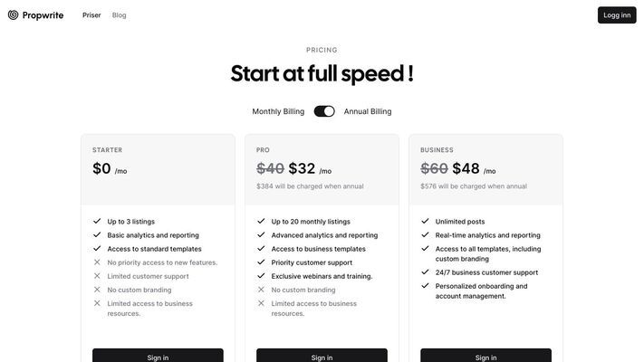
Task: Click checkmark beside Exclusive webinars and training
Action: (261, 276)
